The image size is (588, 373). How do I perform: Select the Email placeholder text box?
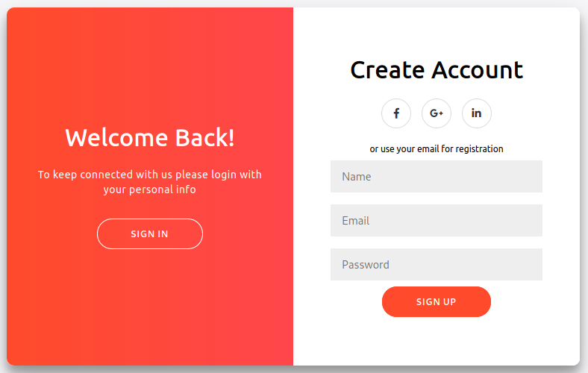pyautogui.click(x=436, y=221)
